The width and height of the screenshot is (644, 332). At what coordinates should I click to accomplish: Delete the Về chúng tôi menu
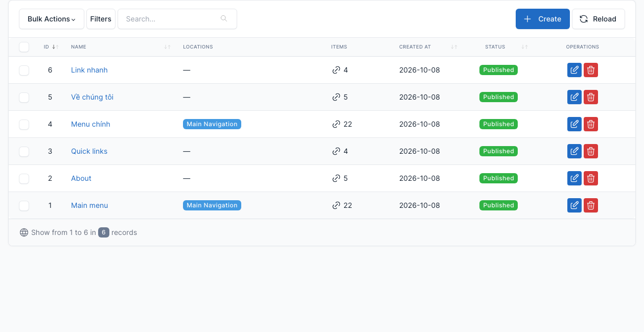point(591,97)
